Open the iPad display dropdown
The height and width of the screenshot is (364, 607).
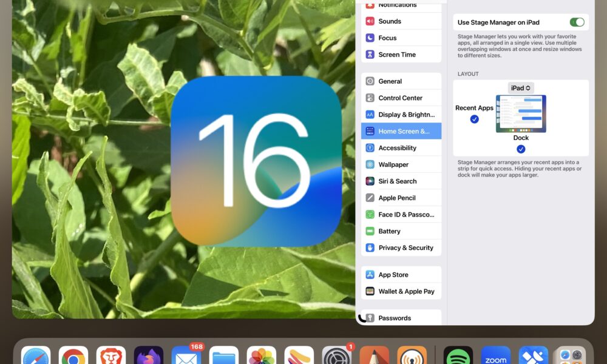click(521, 88)
